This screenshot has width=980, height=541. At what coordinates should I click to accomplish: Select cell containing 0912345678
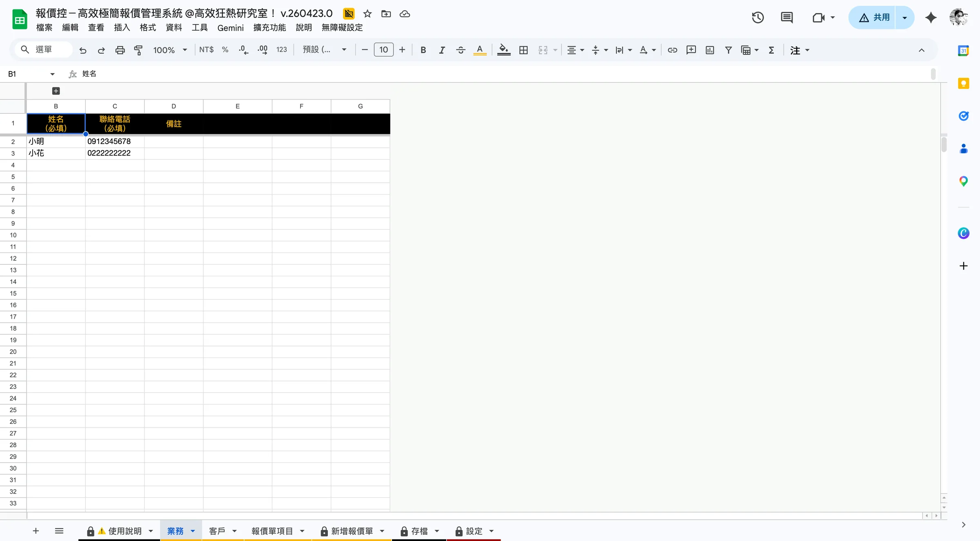point(115,142)
